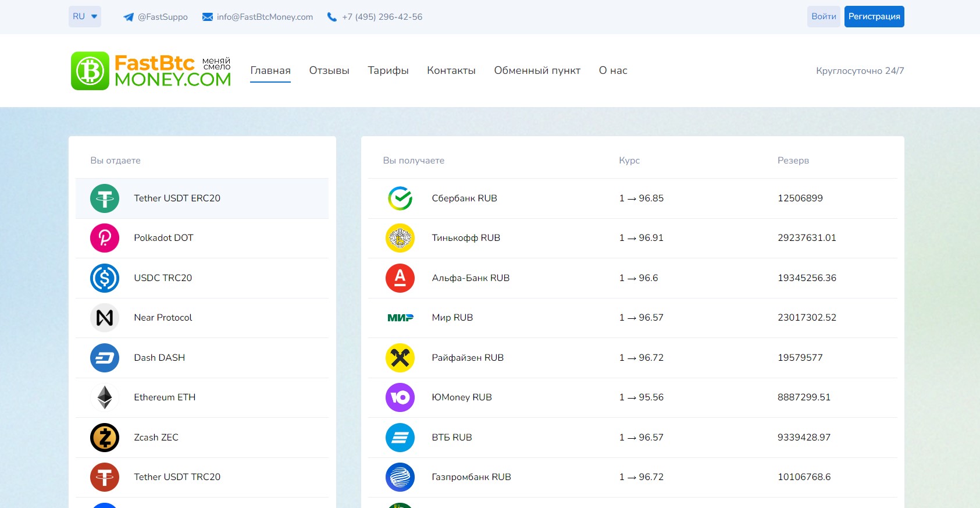Open the Отзывы menu item

[329, 70]
